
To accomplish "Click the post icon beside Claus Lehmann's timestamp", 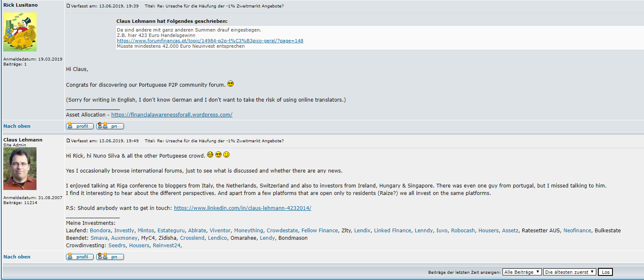I will pos(68,141).
